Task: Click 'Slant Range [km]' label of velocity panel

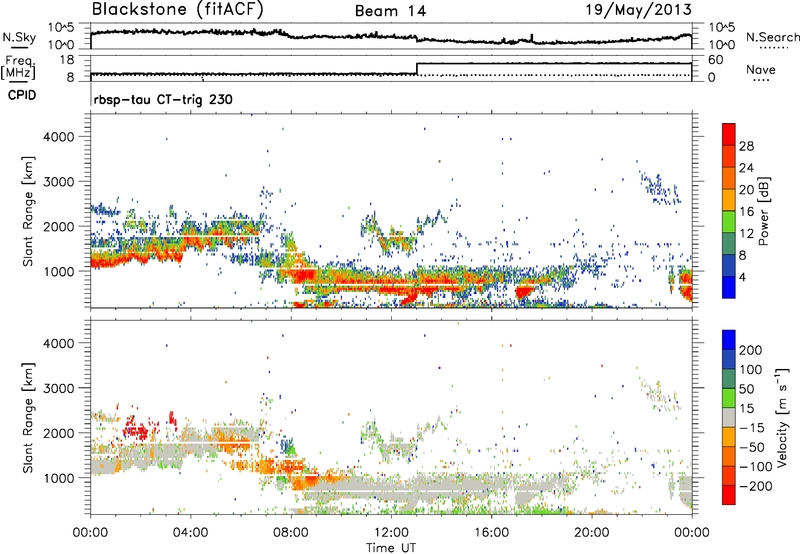Action: (28, 417)
